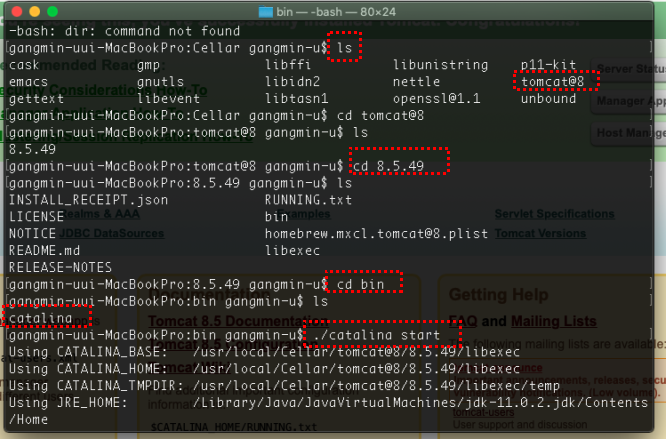
Task: Click 'libevent' in Cellar listing
Action: coord(169,98)
